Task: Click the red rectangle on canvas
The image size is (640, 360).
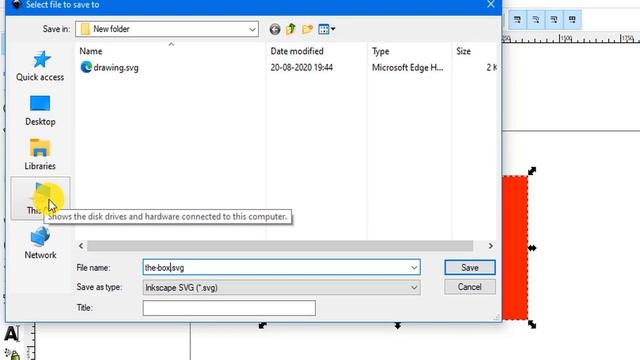Action: 515,248
